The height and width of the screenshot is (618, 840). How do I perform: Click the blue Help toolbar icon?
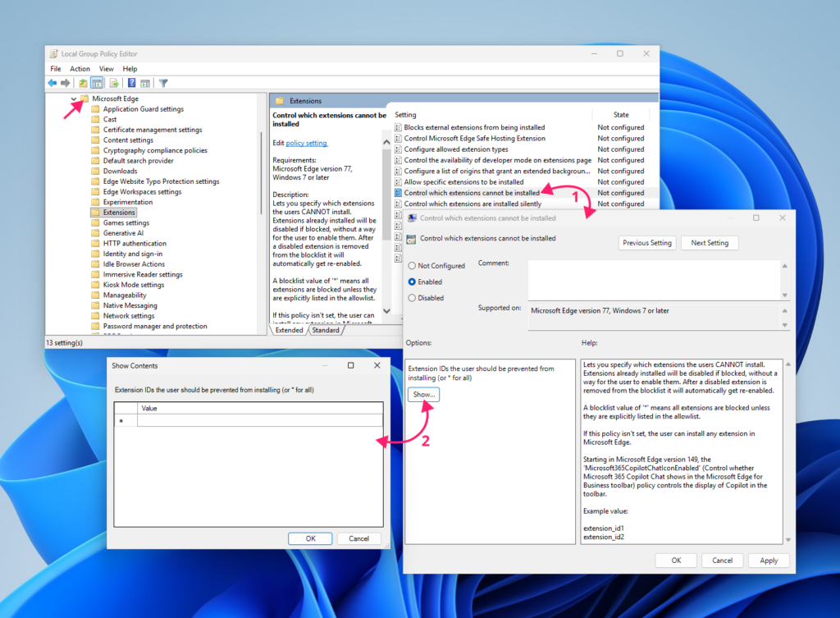pyautogui.click(x=132, y=83)
